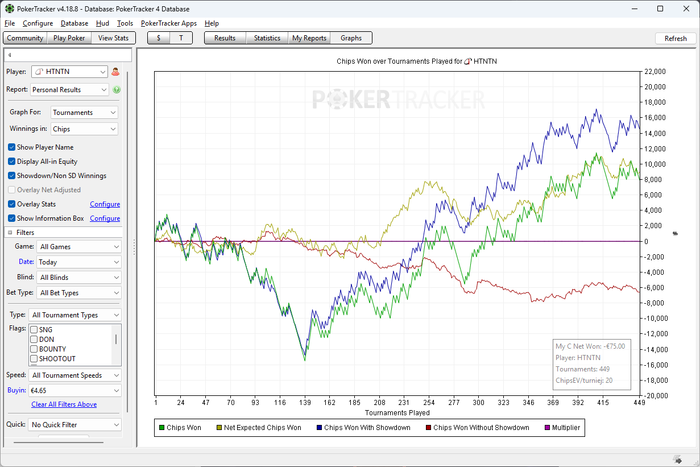Open the Tools menu

pyautogui.click(x=125, y=23)
